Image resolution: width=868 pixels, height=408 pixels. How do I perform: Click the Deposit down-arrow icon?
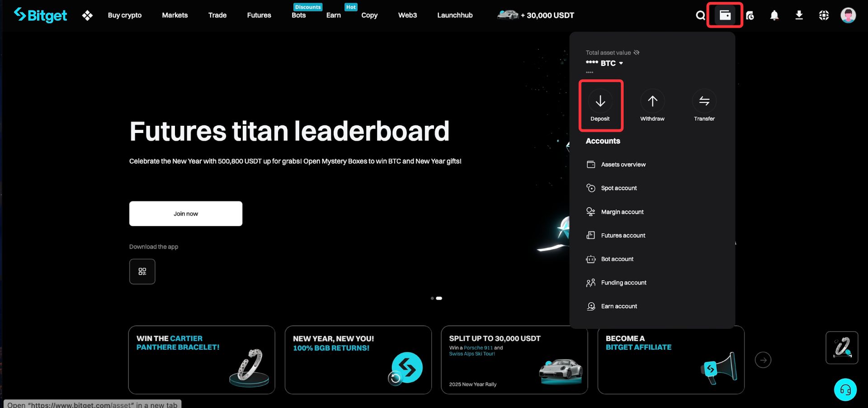(x=600, y=101)
